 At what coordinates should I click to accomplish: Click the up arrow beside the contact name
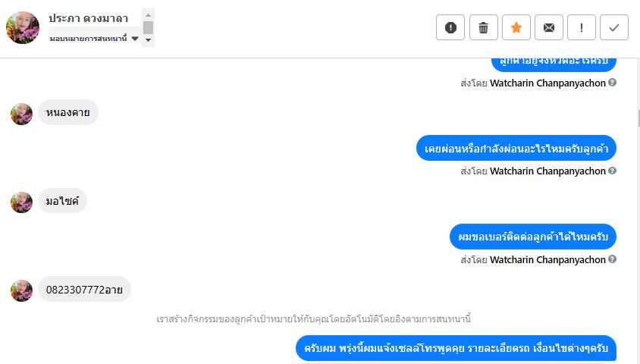point(148,14)
